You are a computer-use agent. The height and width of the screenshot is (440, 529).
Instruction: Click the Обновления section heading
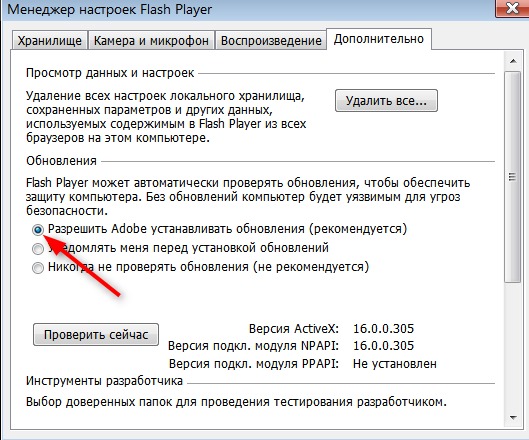click(61, 161)
